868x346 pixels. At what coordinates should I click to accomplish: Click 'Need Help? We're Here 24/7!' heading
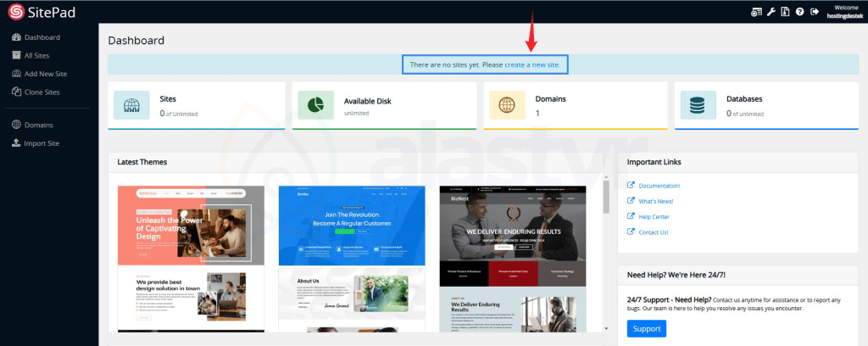click(x=676, y=275)
